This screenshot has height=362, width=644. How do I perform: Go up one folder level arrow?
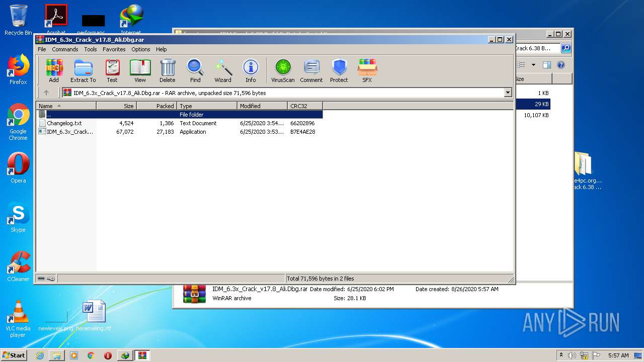click(46, 93)
